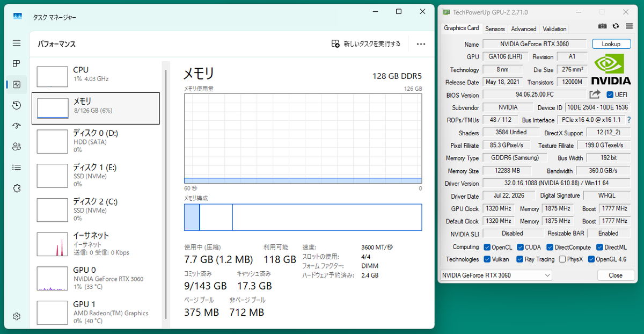Screen dimensions: 644x334
Task: Click the Lookup button in GPU-Z
Action: [611, 44]
